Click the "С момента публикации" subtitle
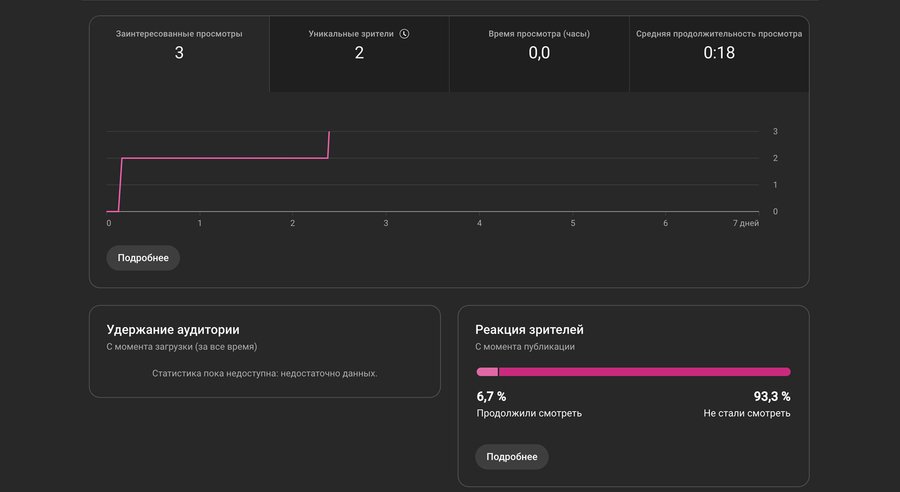900x492 pixels. [x=525, y=347]
